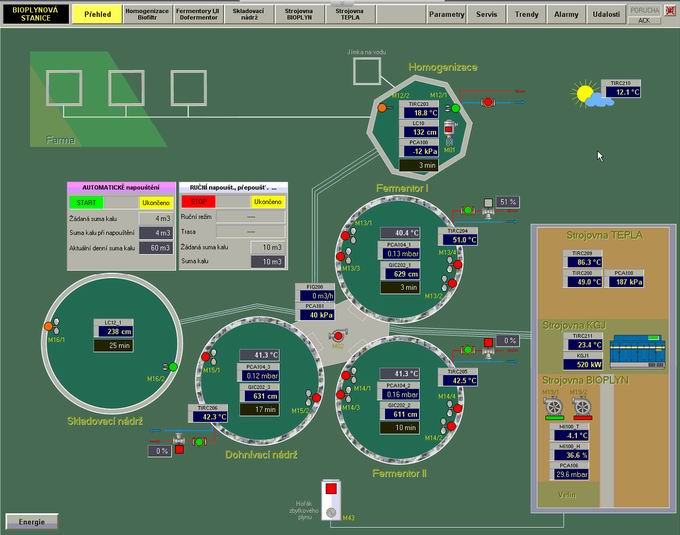Click the automatic Žádaná suma kalu value field
Screen dimensions: 680x535
pyautogui.click(x=156, y=217)
